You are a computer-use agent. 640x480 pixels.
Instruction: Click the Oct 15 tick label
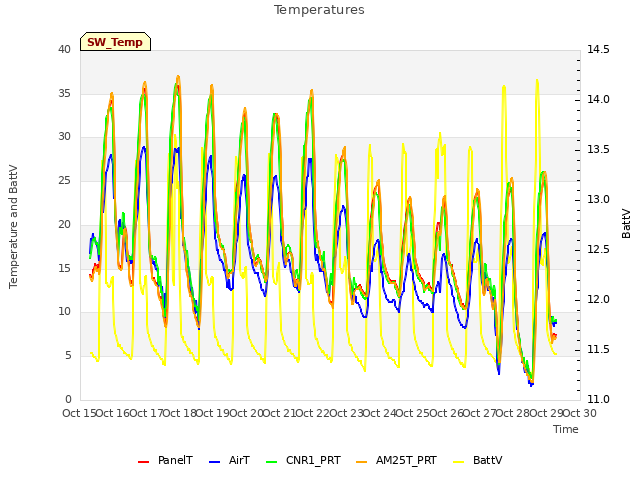pyautogui.click(x=80, y=413)
